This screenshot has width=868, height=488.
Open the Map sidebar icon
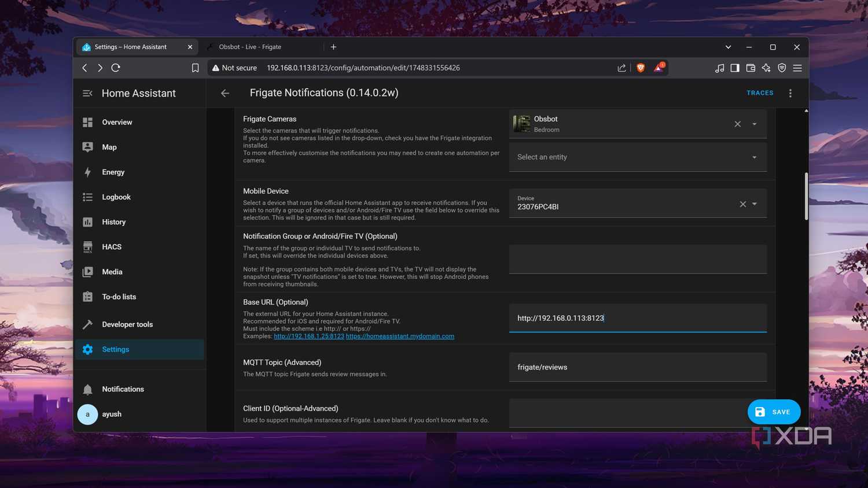click(87, 147)
